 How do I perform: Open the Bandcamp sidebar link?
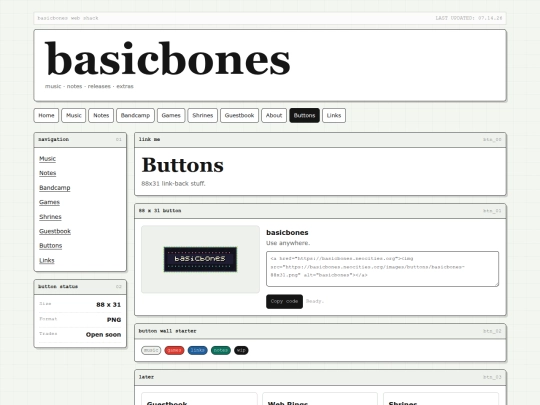point(55,188)
